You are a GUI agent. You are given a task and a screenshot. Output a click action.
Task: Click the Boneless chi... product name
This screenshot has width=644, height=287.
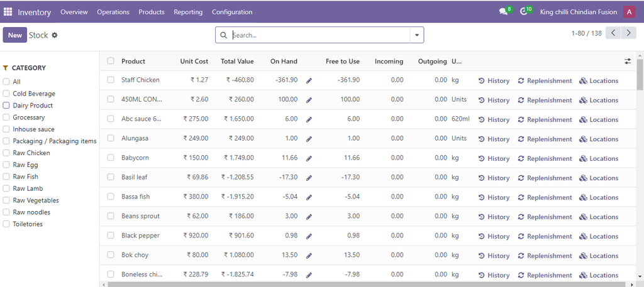click(x=142, y=274)
